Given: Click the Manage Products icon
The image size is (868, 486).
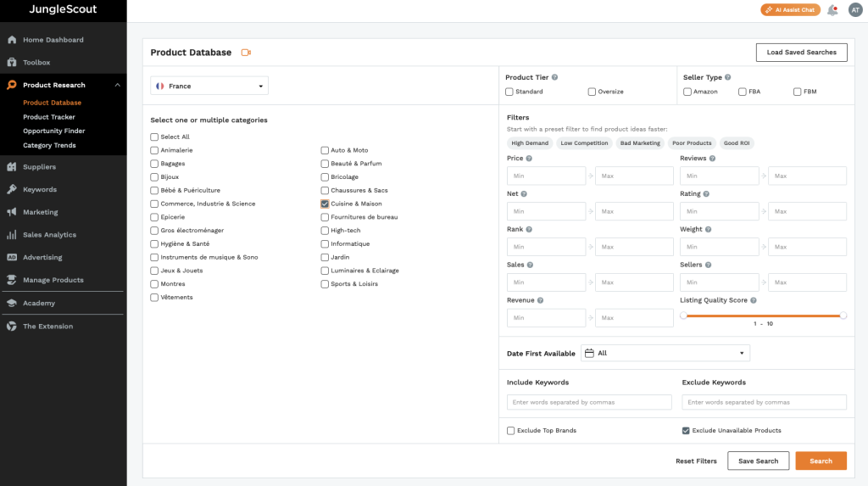Looking at the screenshot, I should point(12,280).
